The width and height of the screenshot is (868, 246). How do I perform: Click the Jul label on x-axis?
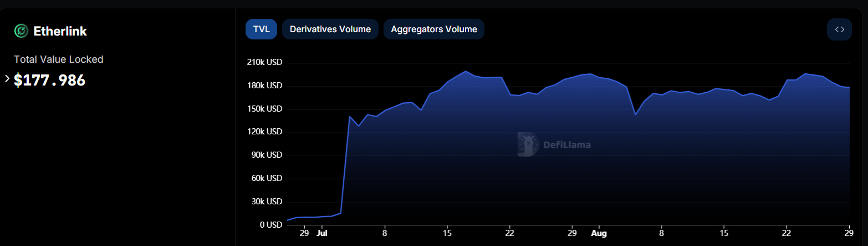click(322, 234)
